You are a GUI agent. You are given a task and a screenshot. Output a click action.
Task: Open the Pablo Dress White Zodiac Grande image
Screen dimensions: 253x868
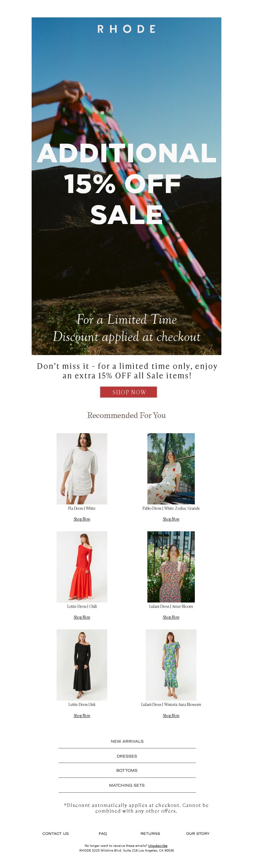pos(171,468)
